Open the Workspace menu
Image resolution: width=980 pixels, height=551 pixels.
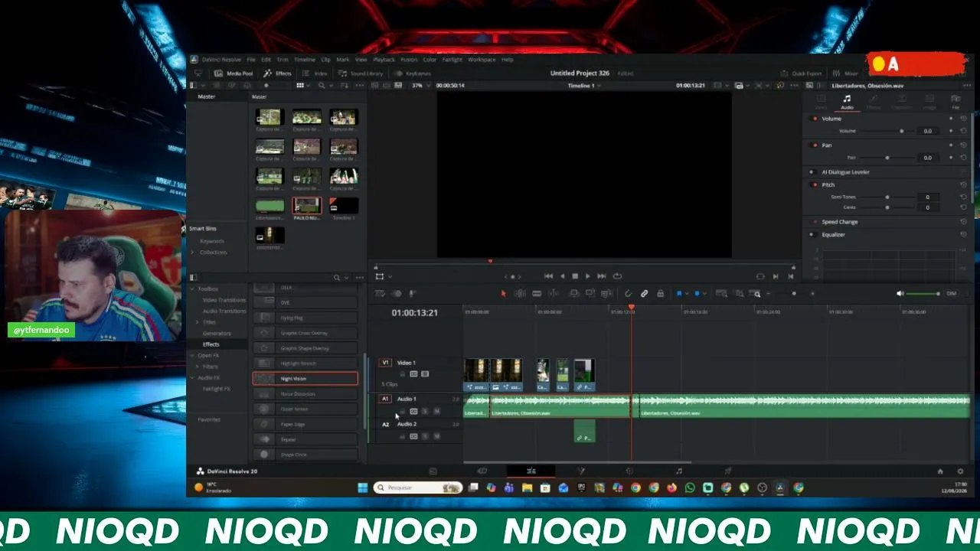(x=482, y=60)
